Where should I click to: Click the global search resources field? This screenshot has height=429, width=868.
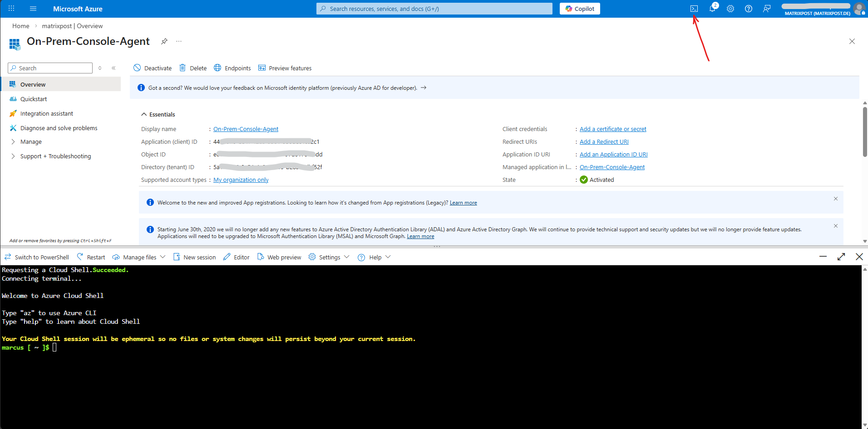pos(434,9)
